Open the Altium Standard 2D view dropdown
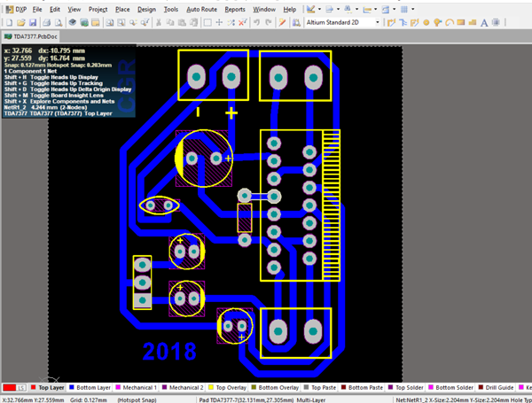 (378, 22)
